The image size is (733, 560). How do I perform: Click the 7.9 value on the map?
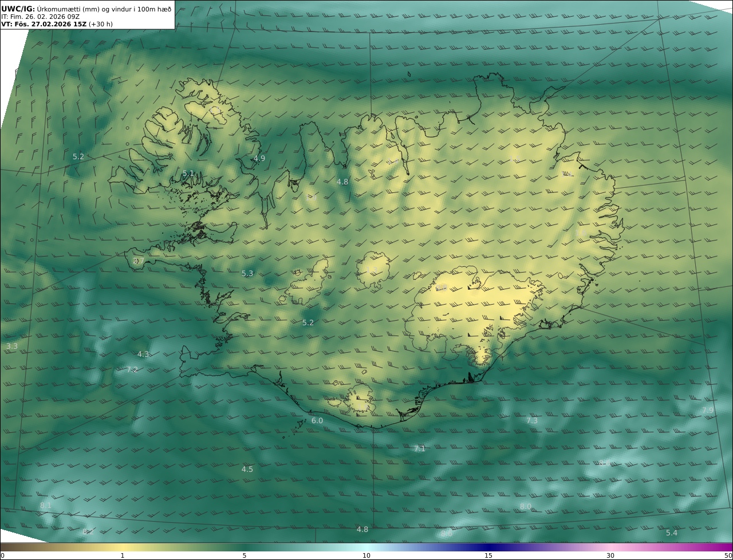(x=708, y=410)
